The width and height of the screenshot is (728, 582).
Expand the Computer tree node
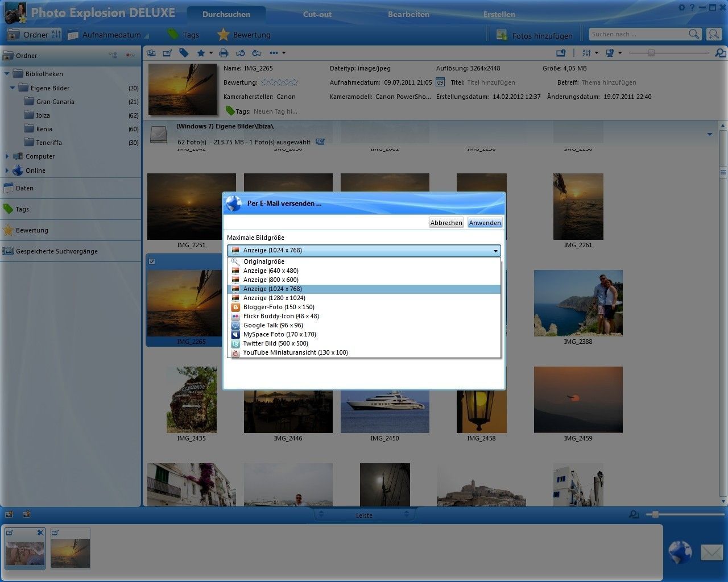(7, 156)
